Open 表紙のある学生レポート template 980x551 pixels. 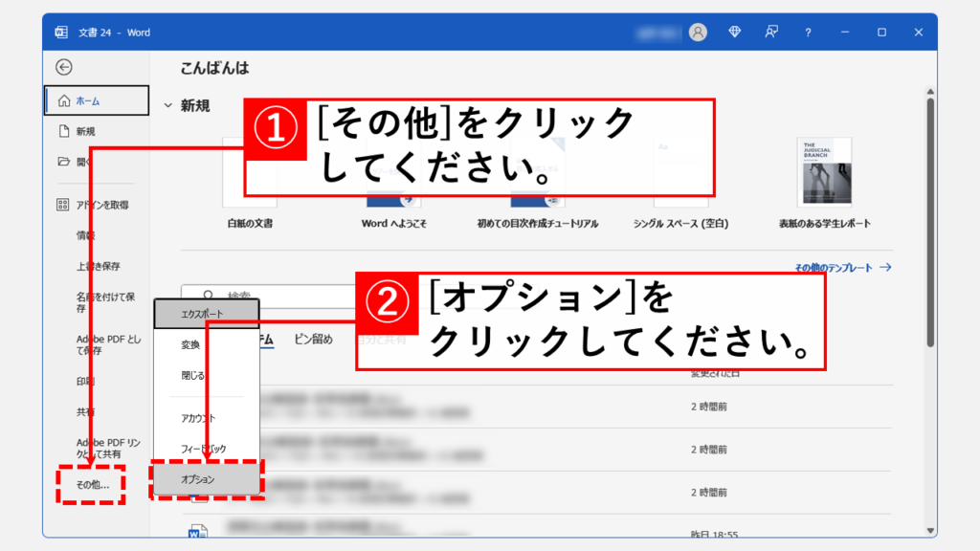pos(824,185)
